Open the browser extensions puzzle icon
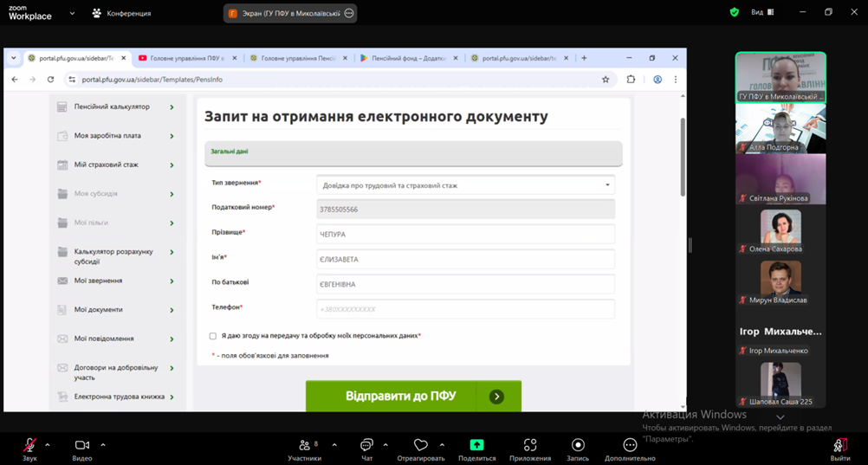This screenshot has width=868, height=465. pyautogui.click(x=631, y=80)
